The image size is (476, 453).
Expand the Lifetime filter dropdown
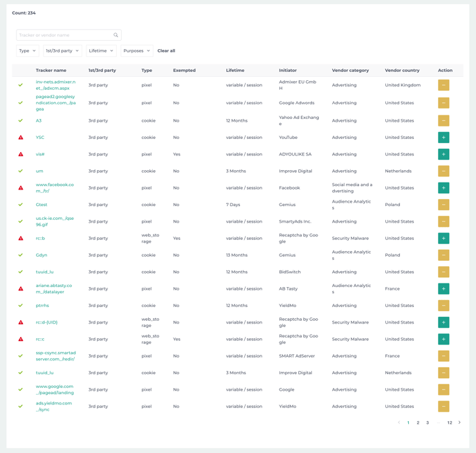(x=101, y=50)
